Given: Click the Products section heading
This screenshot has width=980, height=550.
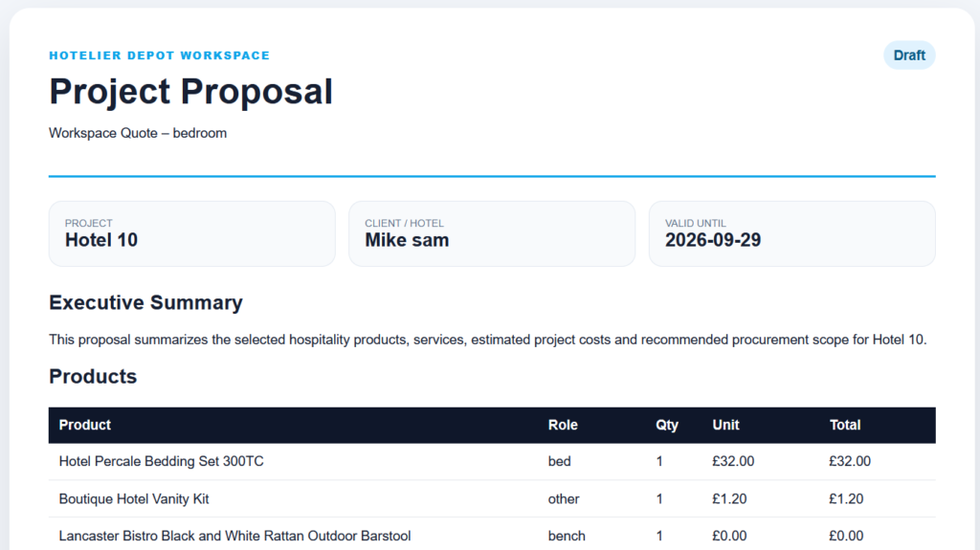Looking at the screenshot, I should pyautogui.click(x=93, y=376).
